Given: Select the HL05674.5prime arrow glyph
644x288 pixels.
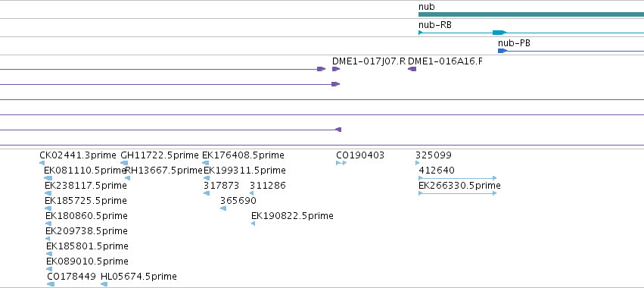Looking at the screenshot, I should point(104,284).
